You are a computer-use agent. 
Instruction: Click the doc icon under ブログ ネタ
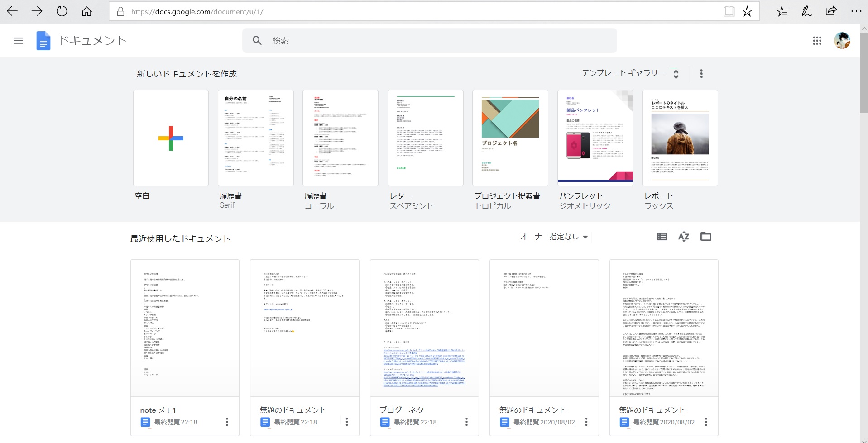coord(384,422)
